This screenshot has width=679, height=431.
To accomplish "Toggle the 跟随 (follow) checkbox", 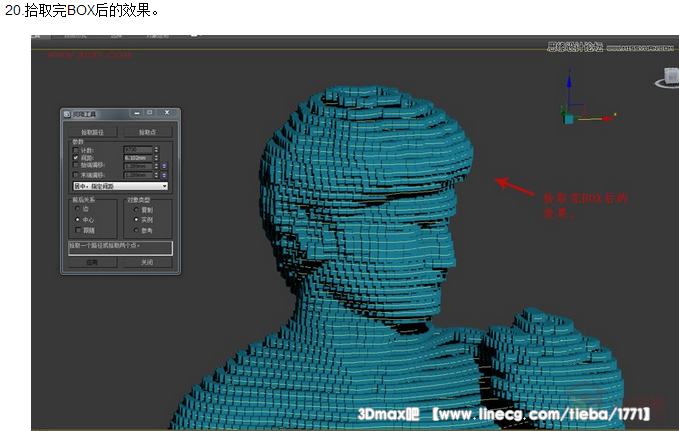I will coord(77,230).
